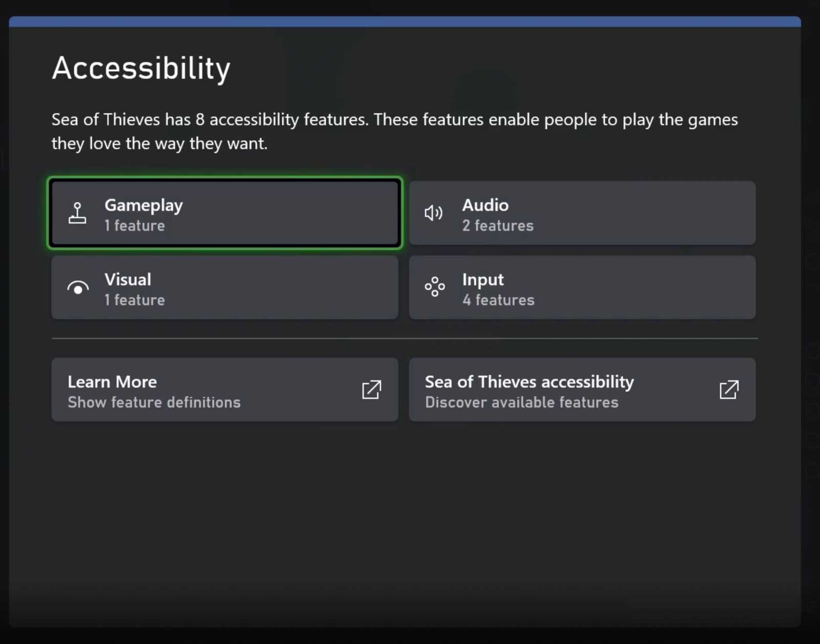Click the eye icon beside Visual

[78, 288]
